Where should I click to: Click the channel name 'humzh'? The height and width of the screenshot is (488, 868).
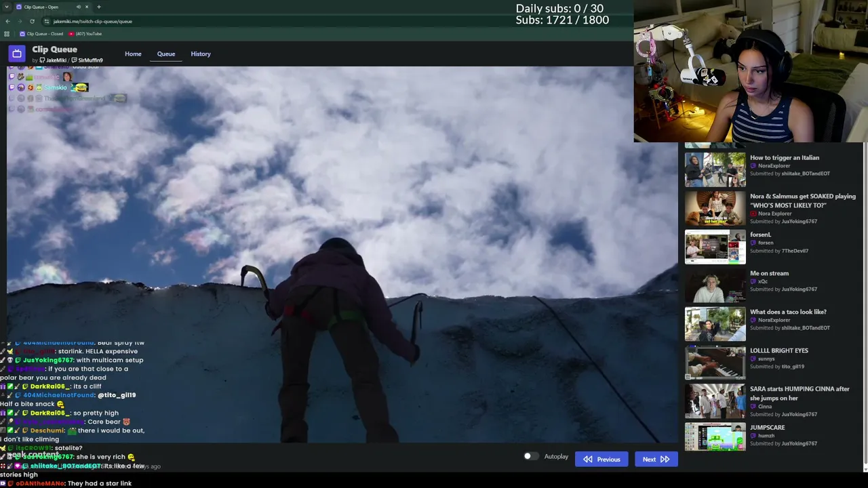[x=766, y=436]
